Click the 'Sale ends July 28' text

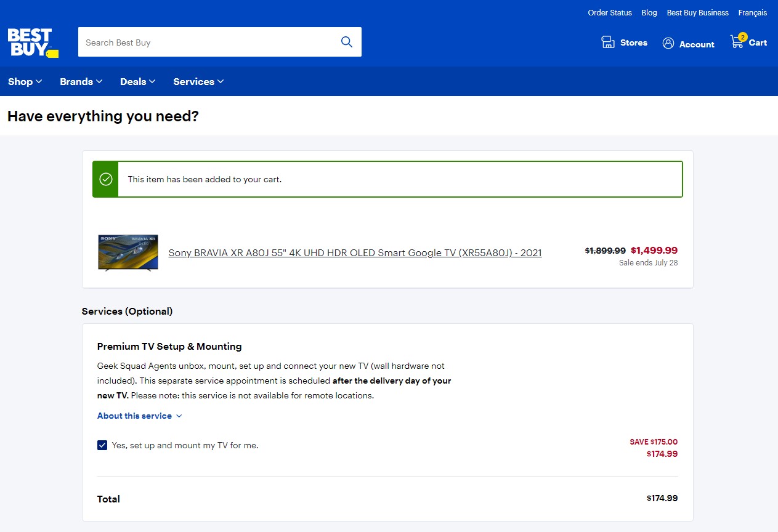click(648, 263)
